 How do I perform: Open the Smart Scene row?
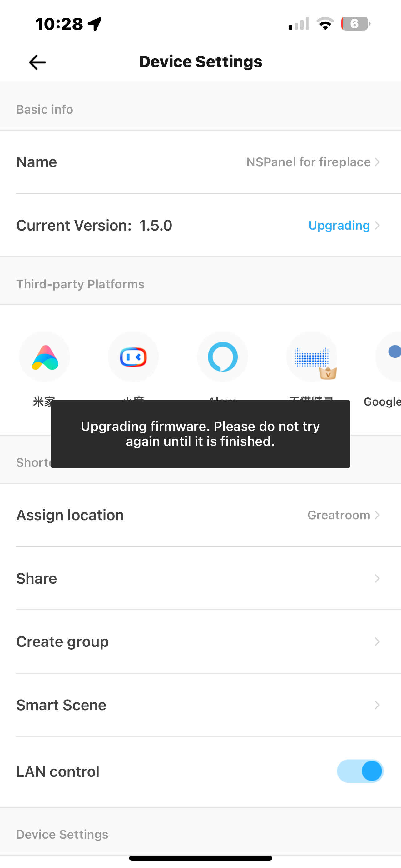200,705
